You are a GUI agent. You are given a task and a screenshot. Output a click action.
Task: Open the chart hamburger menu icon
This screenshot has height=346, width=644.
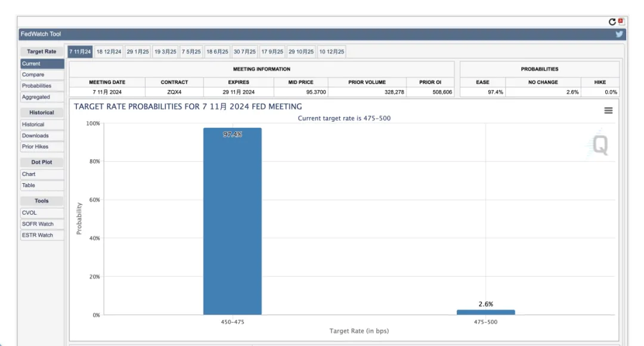point(608,110)
